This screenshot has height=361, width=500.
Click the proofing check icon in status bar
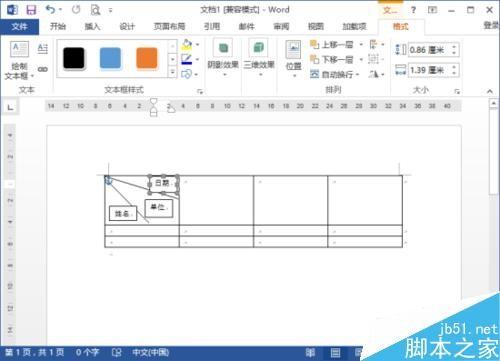click(x=116, y=352)
